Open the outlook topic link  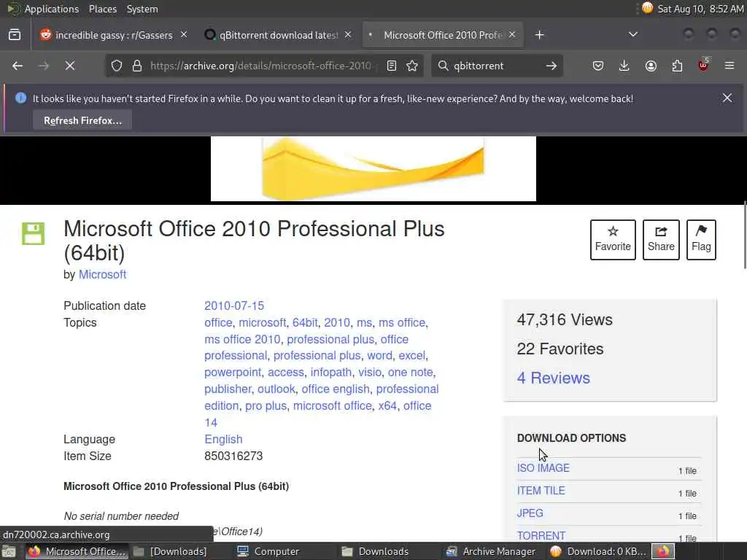click(276, 389)
